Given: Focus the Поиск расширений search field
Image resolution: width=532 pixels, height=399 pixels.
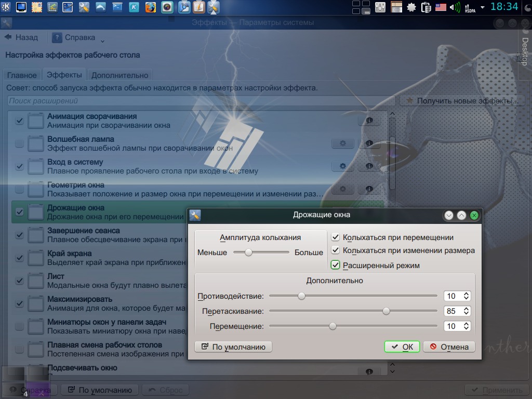Looking at the screenshot, I should (x=202, y=101).
